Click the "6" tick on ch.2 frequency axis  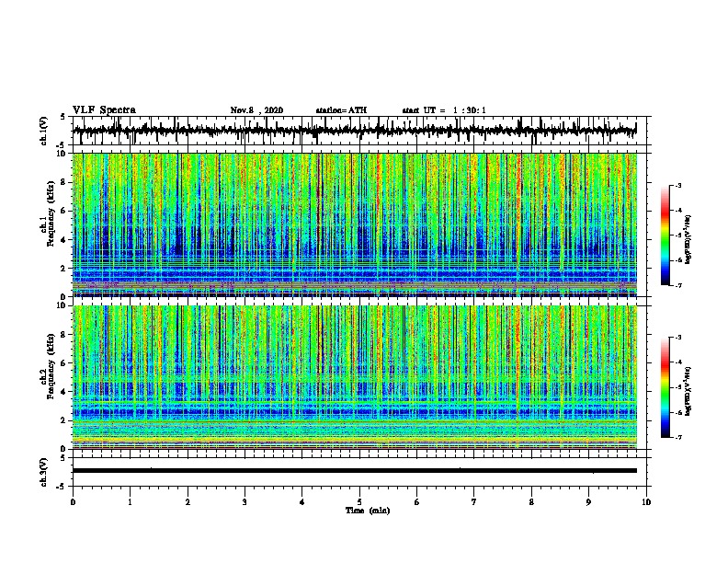[63, 363]
